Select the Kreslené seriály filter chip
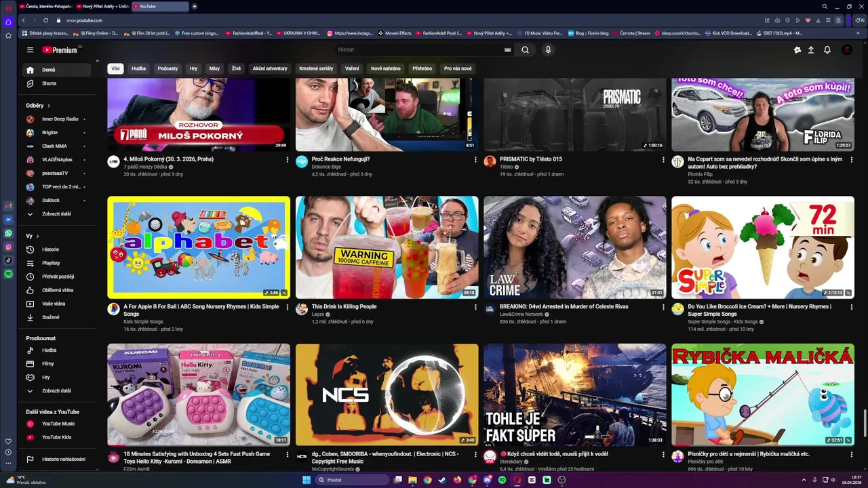The width and height of the screenshot is (868, 488). [317, 68]
